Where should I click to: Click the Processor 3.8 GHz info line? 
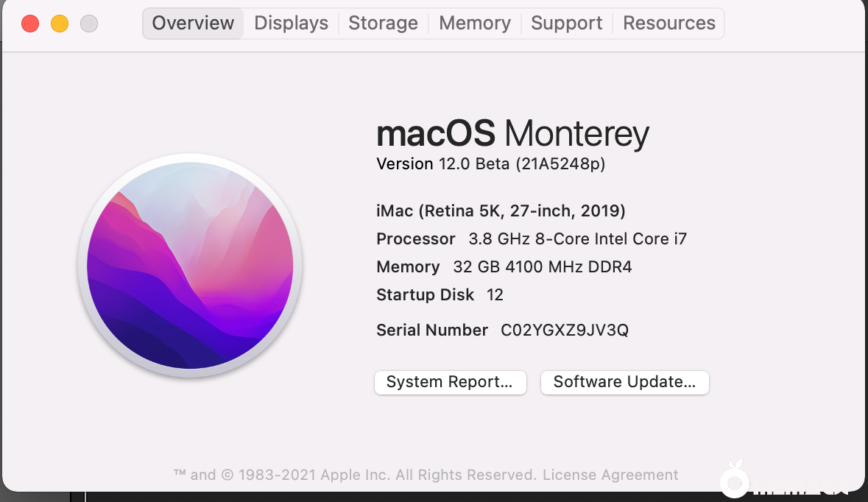tap(531, 239)
